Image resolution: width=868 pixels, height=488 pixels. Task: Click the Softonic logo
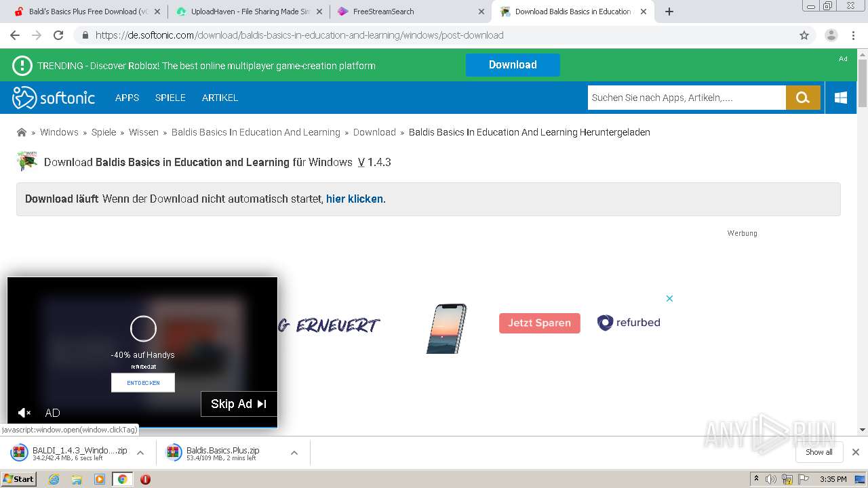point(54,98)
